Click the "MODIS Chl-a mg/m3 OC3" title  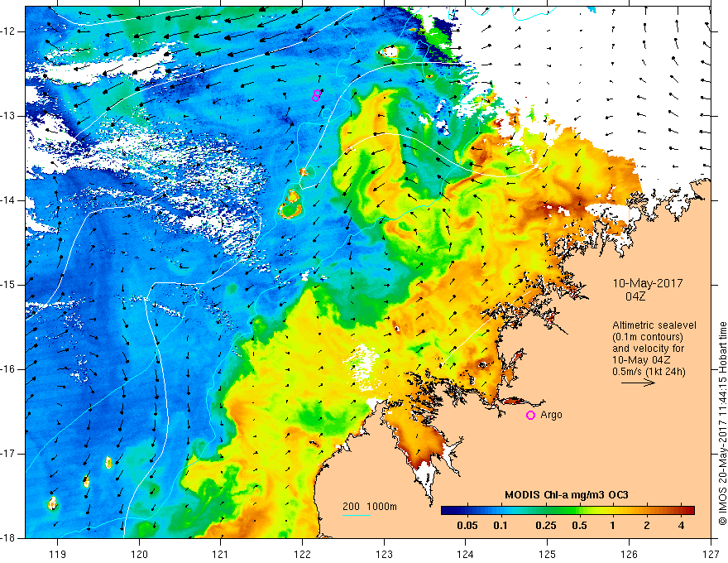(567, 495)
